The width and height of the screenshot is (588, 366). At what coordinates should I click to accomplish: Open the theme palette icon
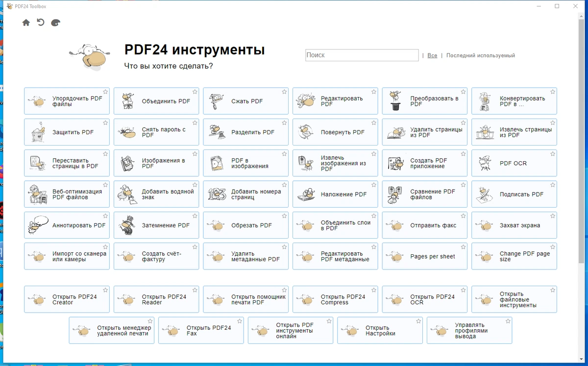(x=55, y=23)
